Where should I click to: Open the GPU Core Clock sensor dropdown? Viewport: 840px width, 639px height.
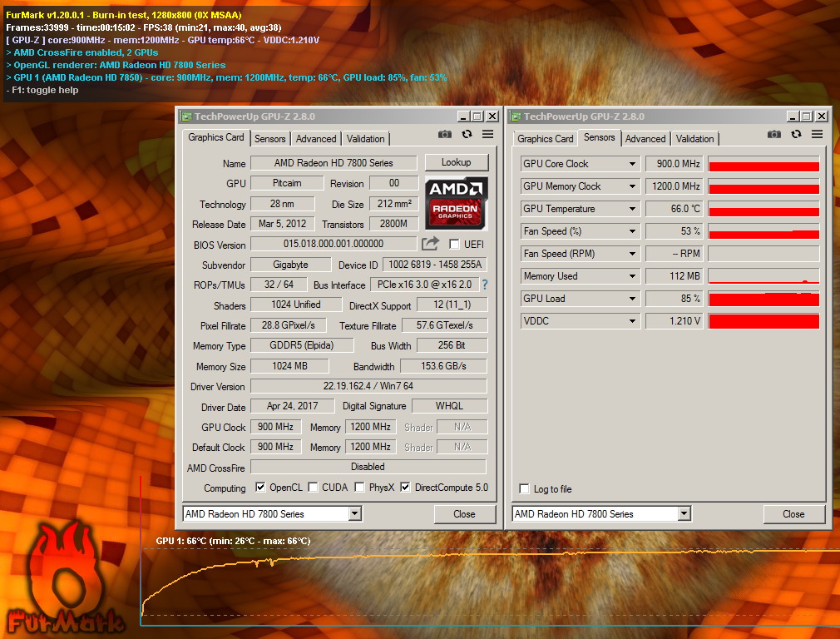pos(632,164)
